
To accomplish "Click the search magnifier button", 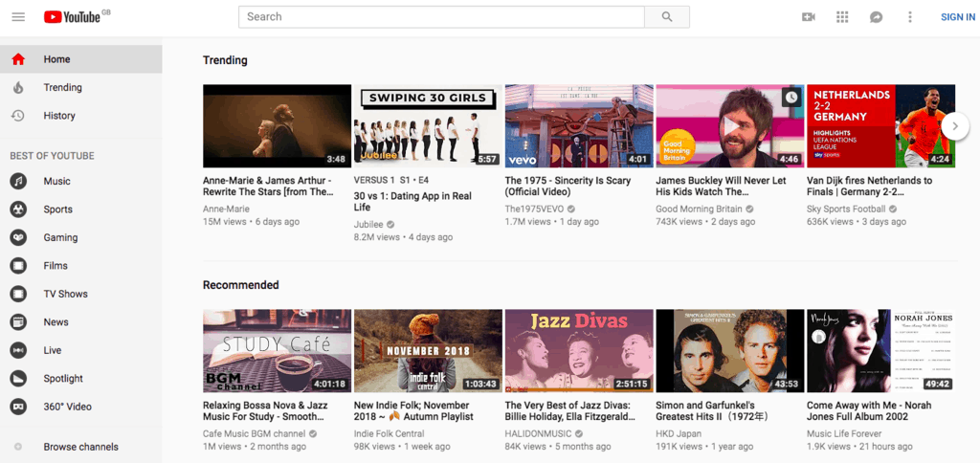I will tap(667, 17).
